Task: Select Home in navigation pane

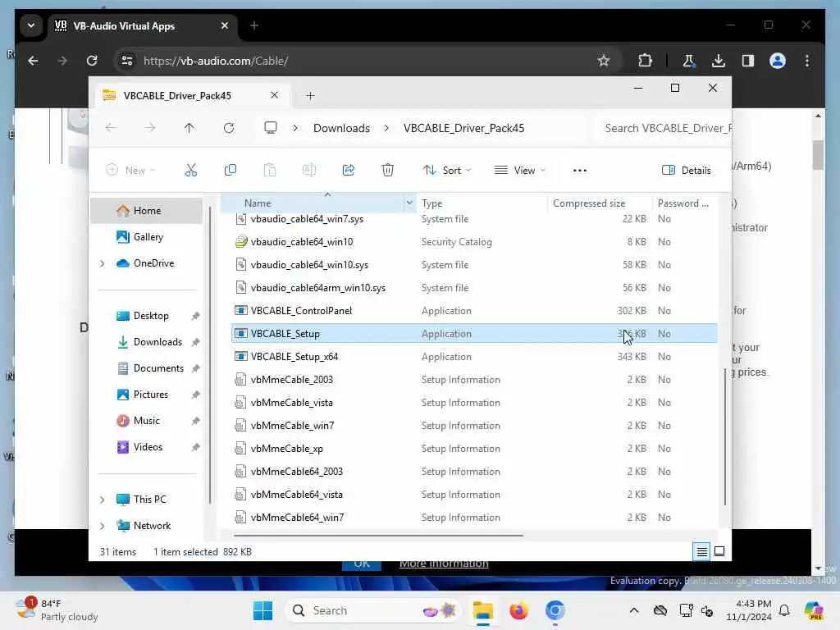Action: (147, 211)
